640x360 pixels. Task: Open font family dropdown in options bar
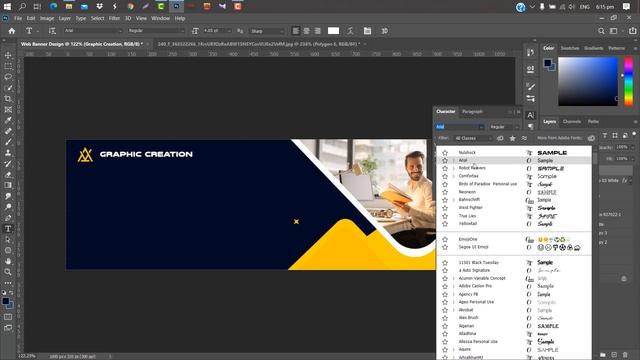[120, 31]
